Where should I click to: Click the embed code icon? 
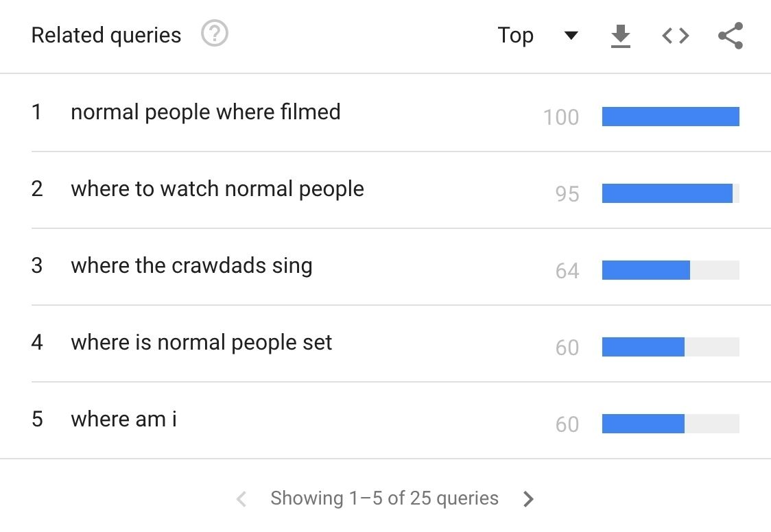point(675,36)
